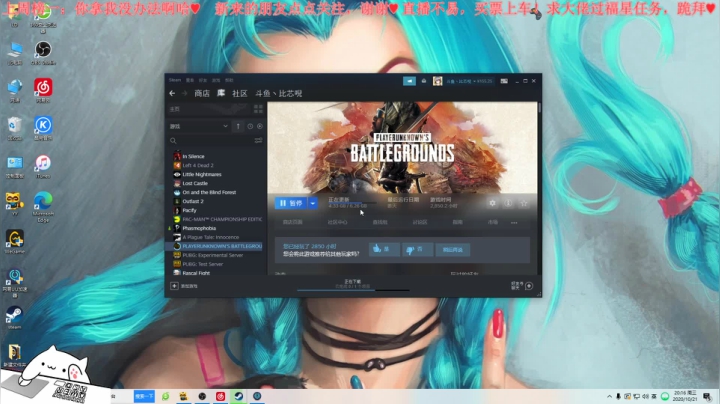Click the thumbs up recommend button
Image resolution: width=720 pixels, height=404 pixels.
[x=384, y=249]
